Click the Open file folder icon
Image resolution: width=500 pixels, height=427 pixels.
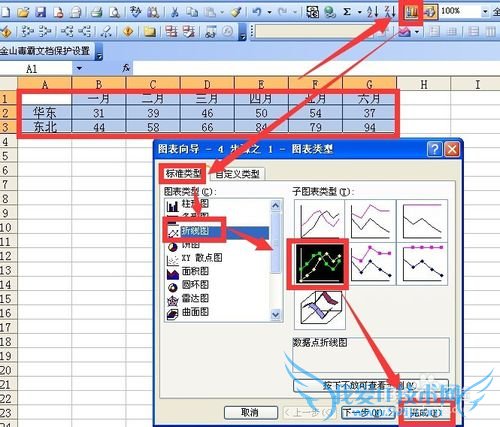[x=23, y=12]
